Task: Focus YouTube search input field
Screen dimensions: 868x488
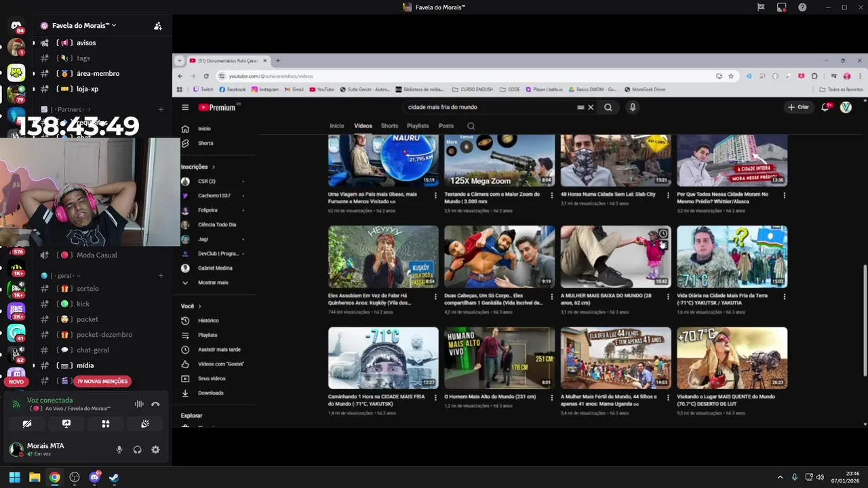Action: [488, 107]
